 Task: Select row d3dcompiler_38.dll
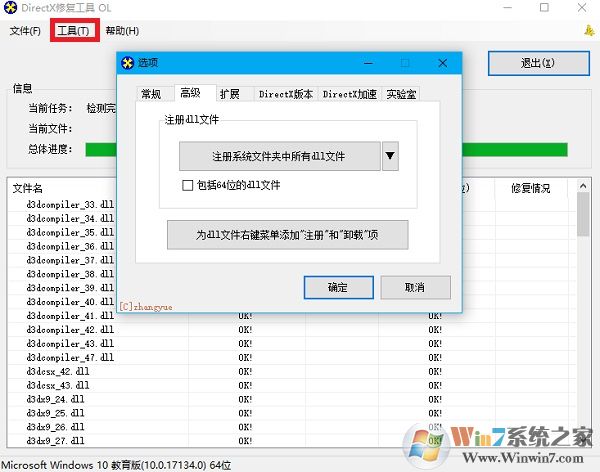[70, 274]
